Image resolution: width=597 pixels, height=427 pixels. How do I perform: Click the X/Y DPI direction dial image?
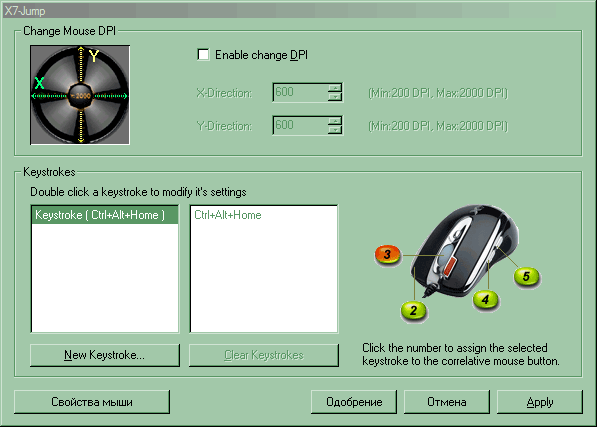point(80,95)
